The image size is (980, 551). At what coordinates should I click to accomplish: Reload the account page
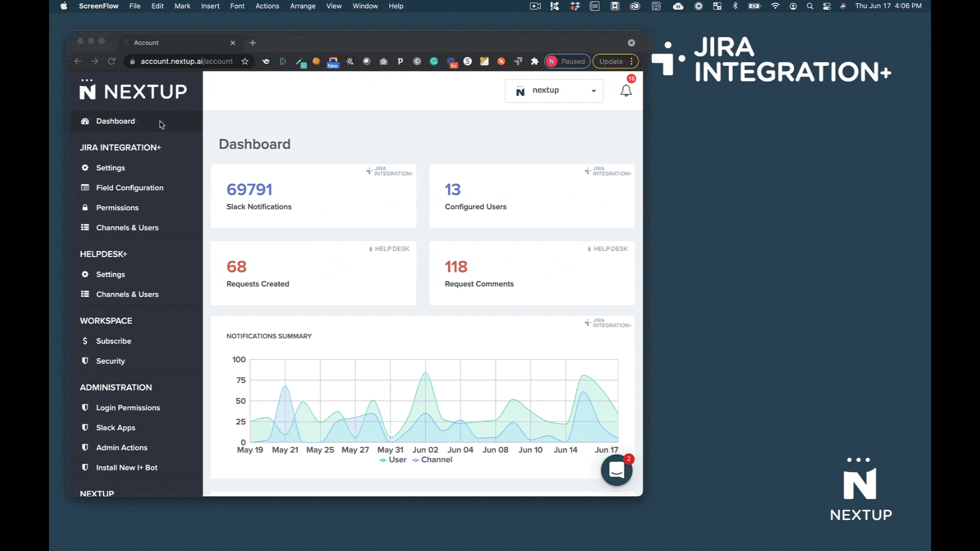pos(112,61)
